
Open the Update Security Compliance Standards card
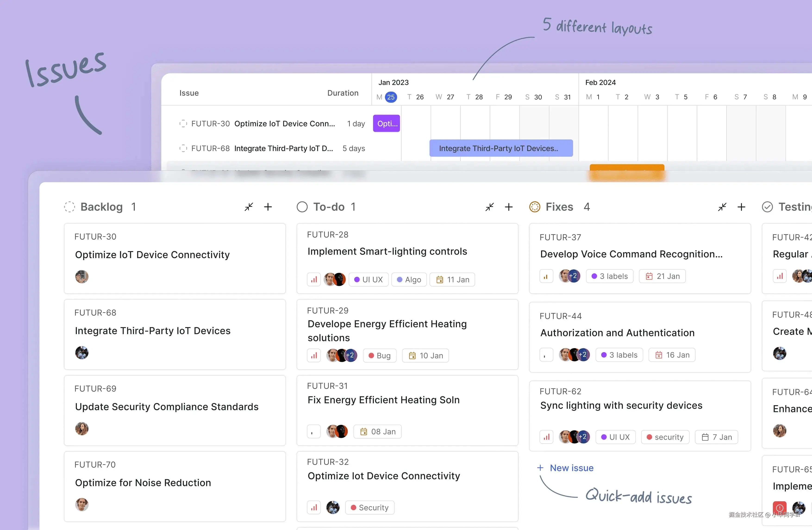(167, 407)
